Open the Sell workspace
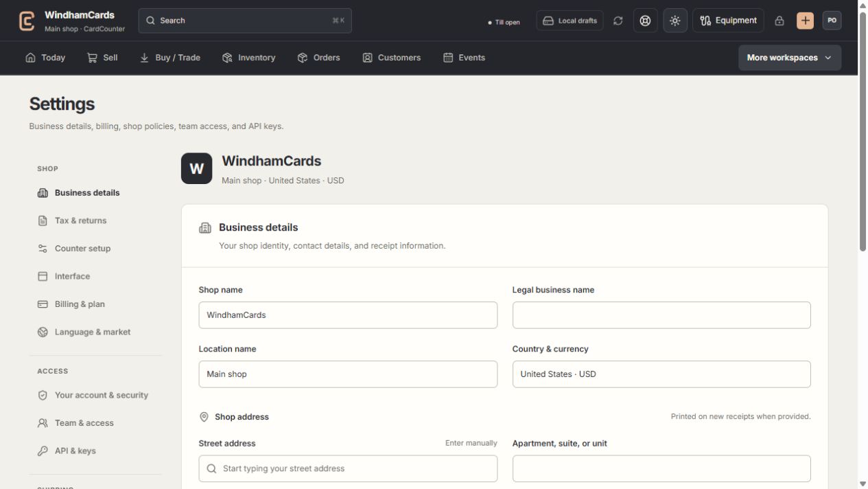Viewport: 868px width, 489px height. [x=102, y=58]
